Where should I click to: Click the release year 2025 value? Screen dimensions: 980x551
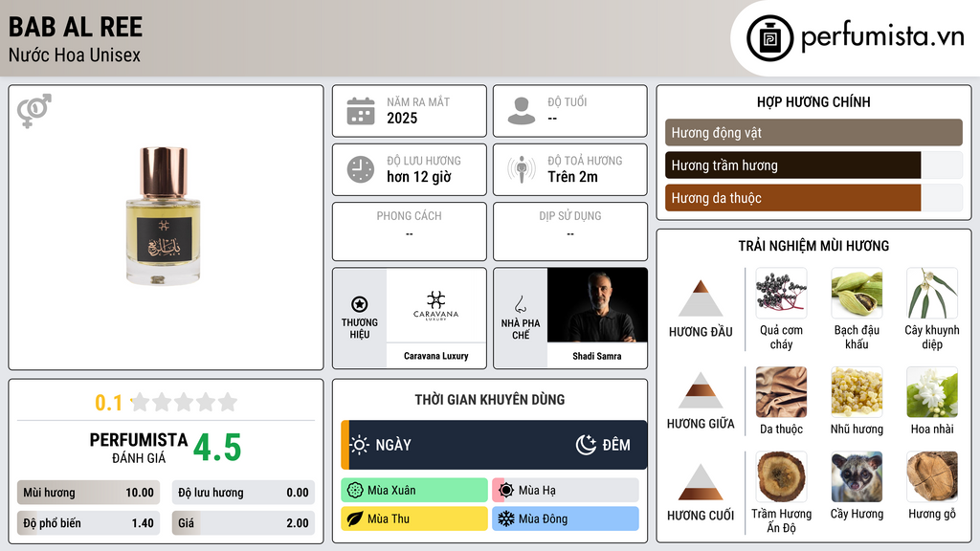tap(402, 118)
